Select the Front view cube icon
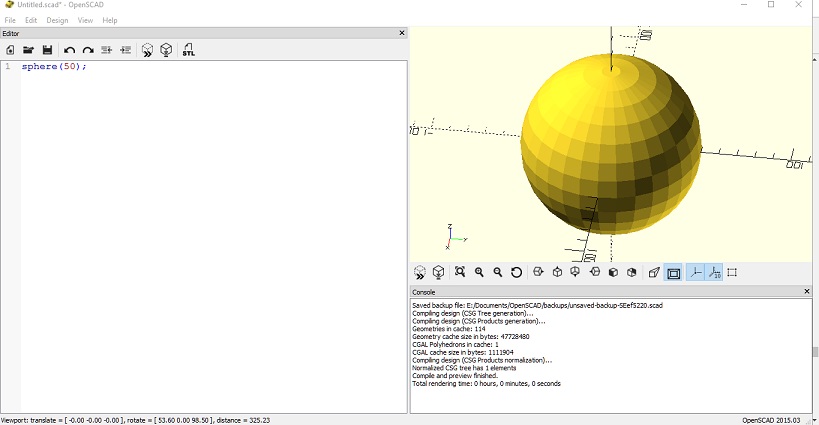 pyautogui.click(x=613, y=272)
